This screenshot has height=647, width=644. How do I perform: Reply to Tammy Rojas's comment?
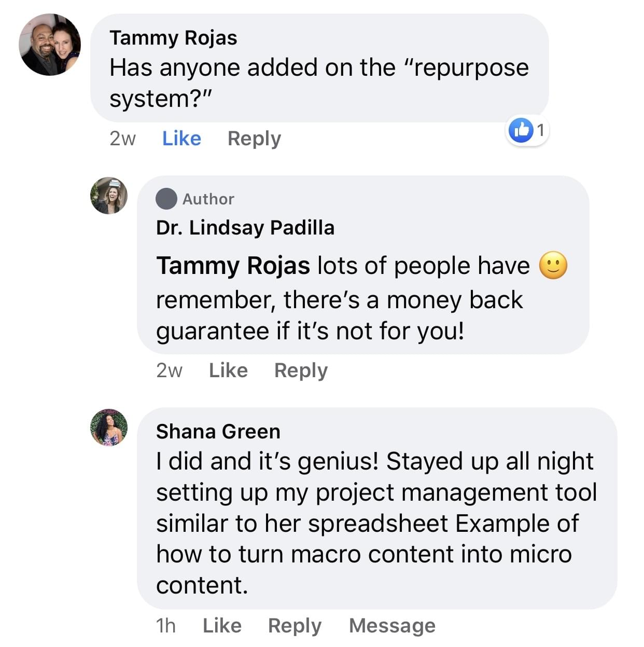tap(254, 139)
